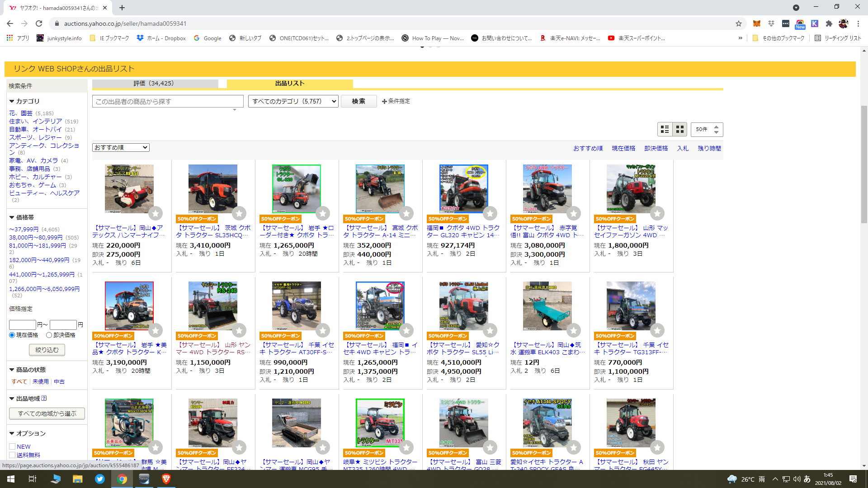Open the すべてのカテゴリ dropdown

293,101
